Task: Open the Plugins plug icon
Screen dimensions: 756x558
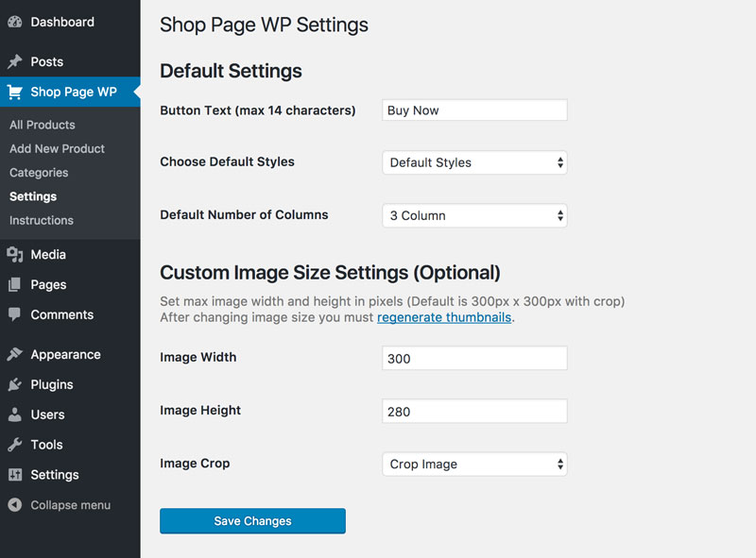Action: [x=15, y=384]
